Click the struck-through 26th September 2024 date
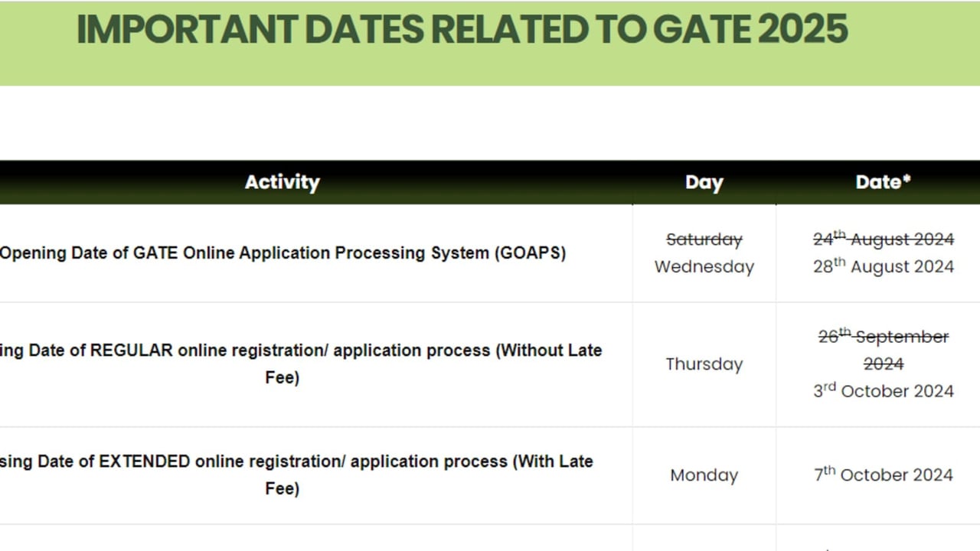980x551 pixels. pos(883,350)
